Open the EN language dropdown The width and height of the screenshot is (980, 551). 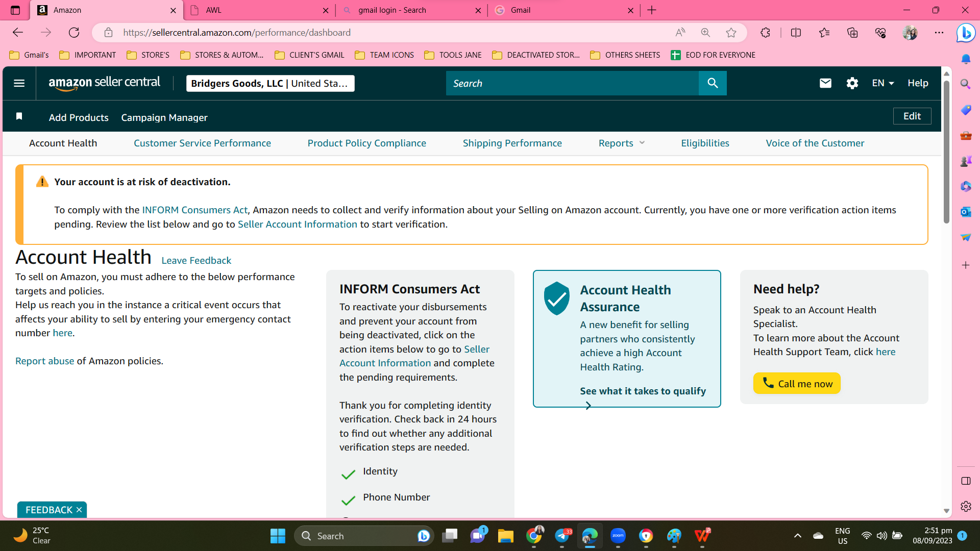pos(883,83)
